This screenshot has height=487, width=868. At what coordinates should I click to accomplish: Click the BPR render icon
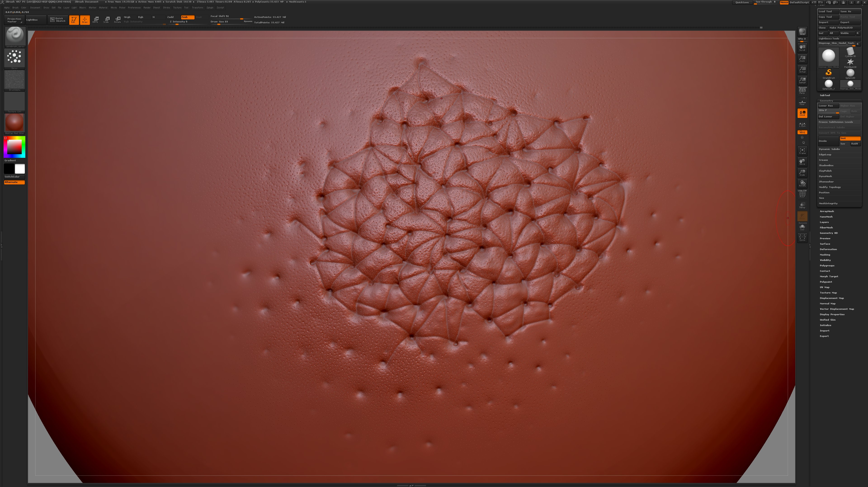click(802, 32)
